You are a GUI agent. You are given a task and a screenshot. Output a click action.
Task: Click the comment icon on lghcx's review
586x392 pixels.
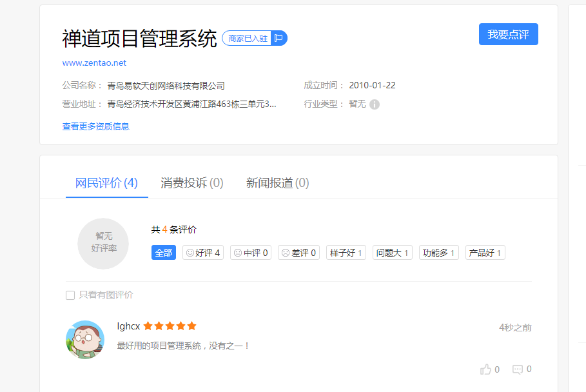(x=518, y=369)
